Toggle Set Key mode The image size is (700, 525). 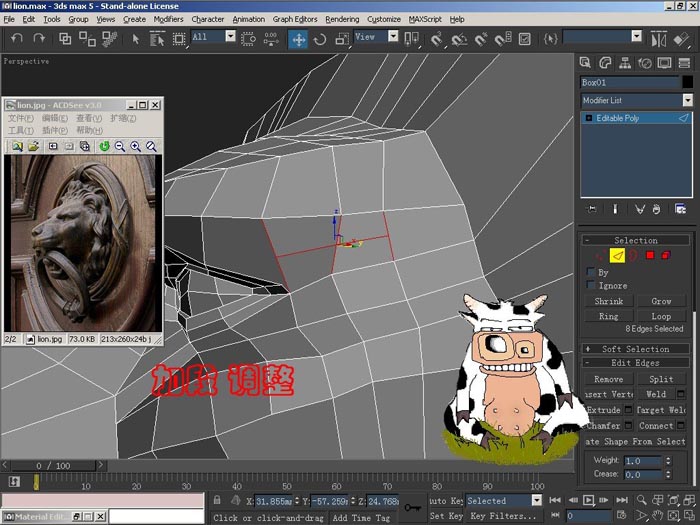click(x=446, y=516)
